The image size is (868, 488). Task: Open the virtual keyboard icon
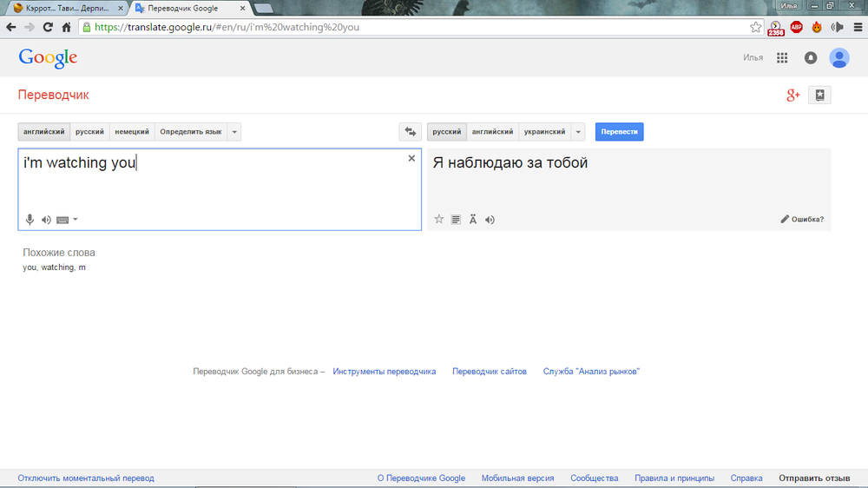pos(62,220)
